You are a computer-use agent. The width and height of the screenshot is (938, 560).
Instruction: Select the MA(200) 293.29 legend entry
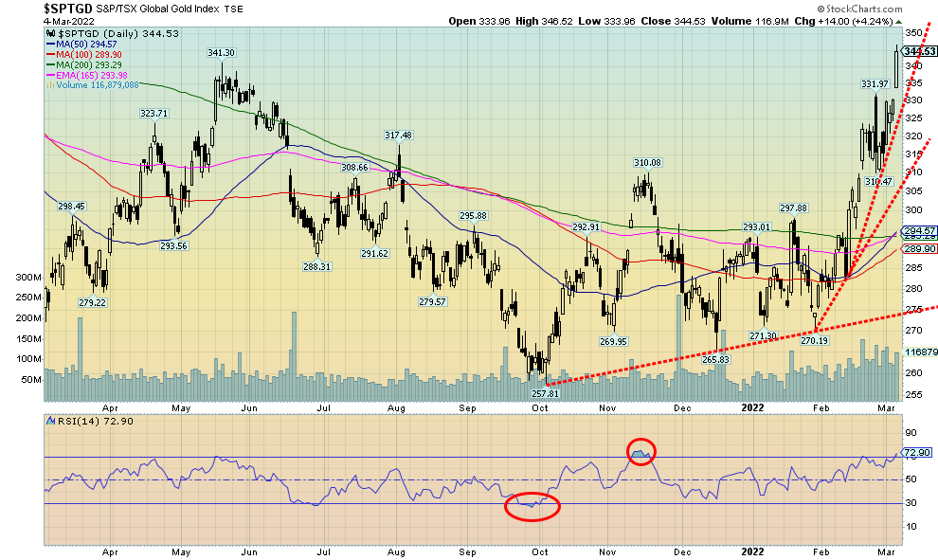[89, 65]
